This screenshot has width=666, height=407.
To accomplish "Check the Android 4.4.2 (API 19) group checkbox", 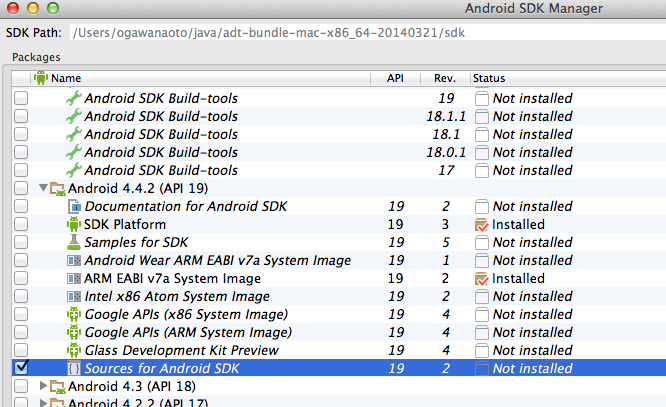I will pos(21,188).
